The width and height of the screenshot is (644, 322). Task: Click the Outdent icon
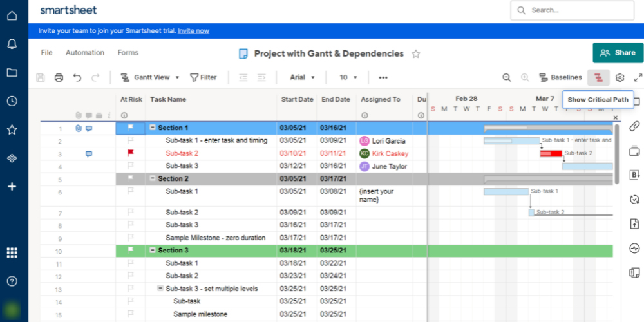(x=243, y=77)
